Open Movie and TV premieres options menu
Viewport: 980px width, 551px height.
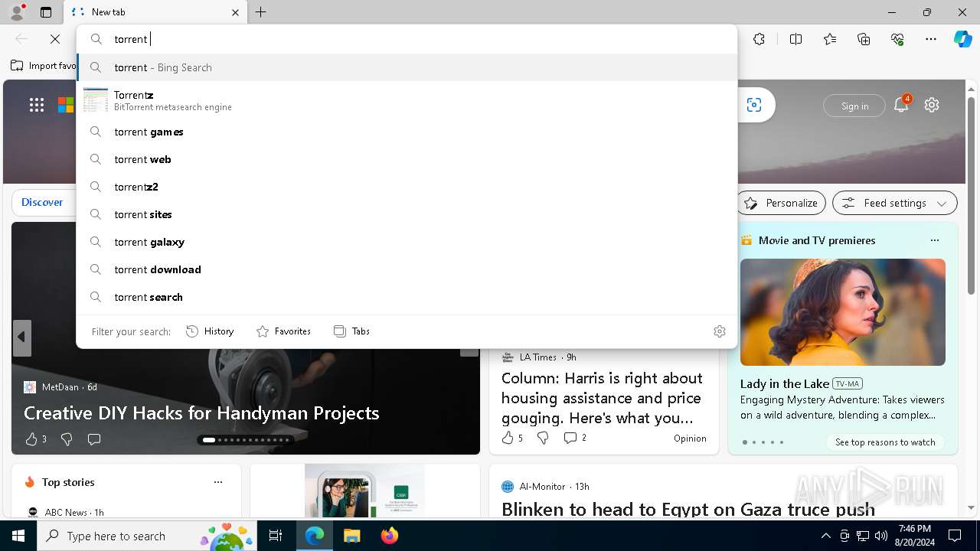(x=934, y=240)
